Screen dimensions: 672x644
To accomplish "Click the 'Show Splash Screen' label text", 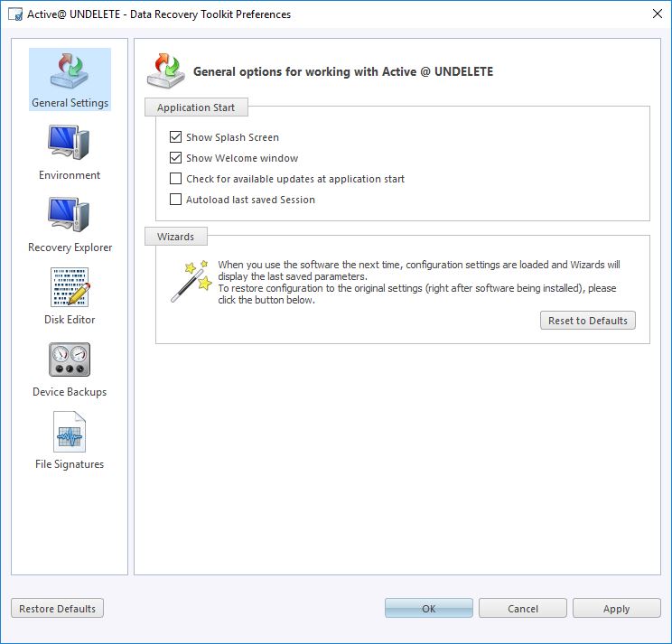I will pyautogui.click(x=232, y=137).
